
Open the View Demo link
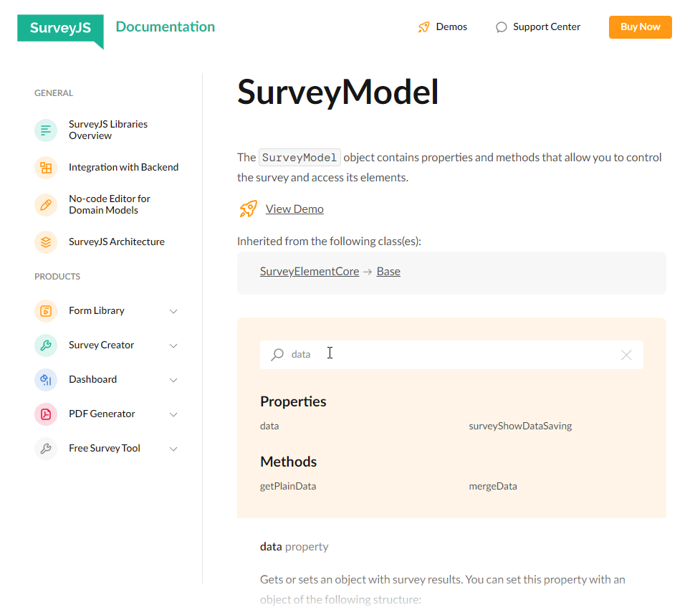pyautogui.click(x=294, y=209)
